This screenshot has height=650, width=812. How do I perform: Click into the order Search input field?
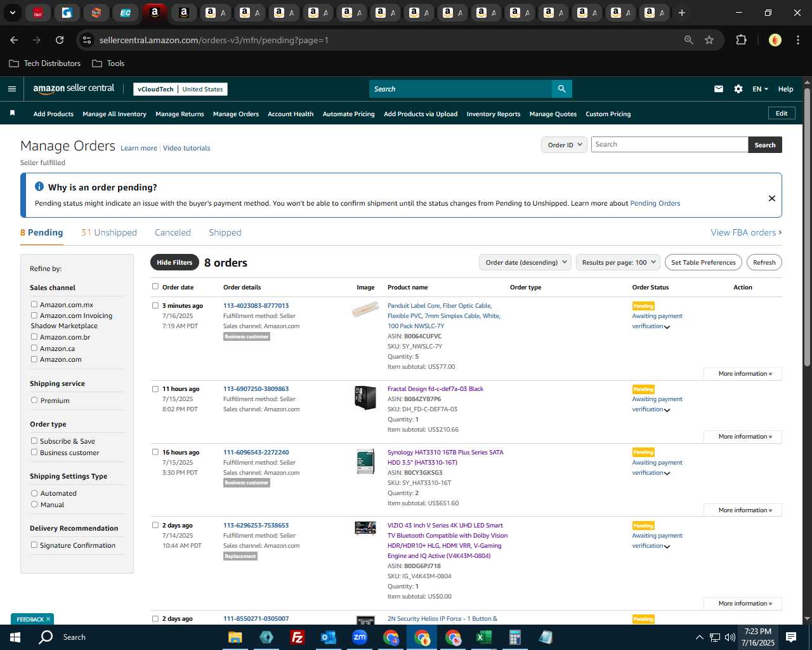pos(669,145)
